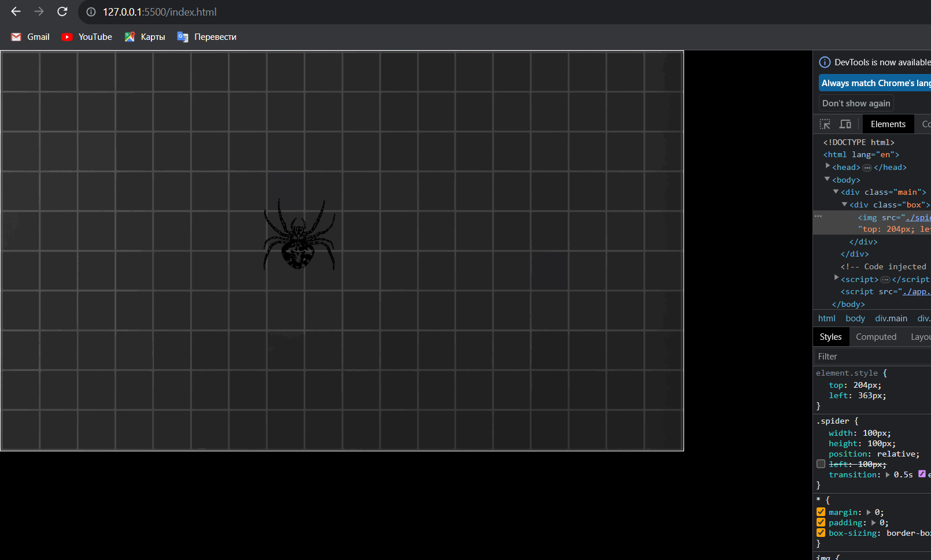Screen dimensions: 931x560
Task: Disable the margin declaration checkbox
Action: click(x=821, y=512)
